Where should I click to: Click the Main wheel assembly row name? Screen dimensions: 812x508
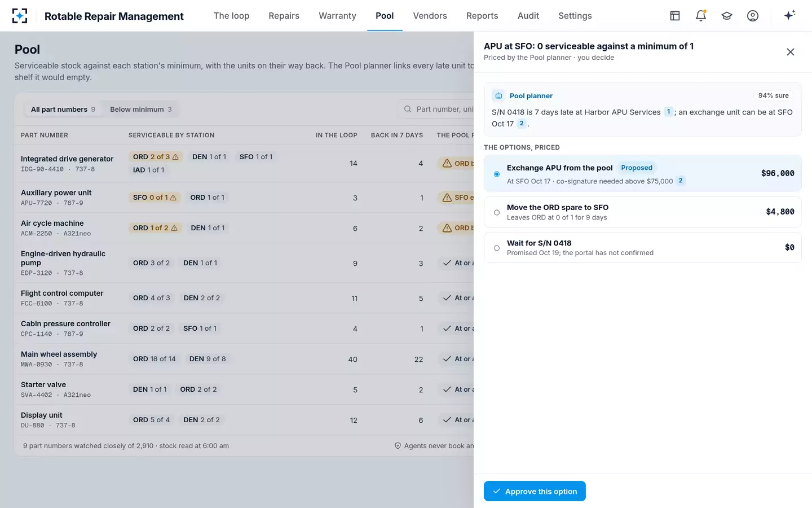pyautogui.click(x=59, y=354)
